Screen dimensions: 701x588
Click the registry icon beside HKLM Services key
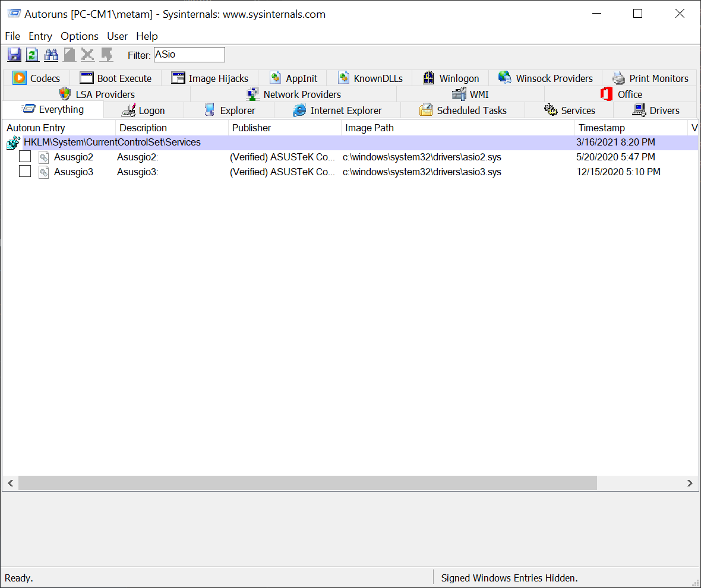coord(14,143)
